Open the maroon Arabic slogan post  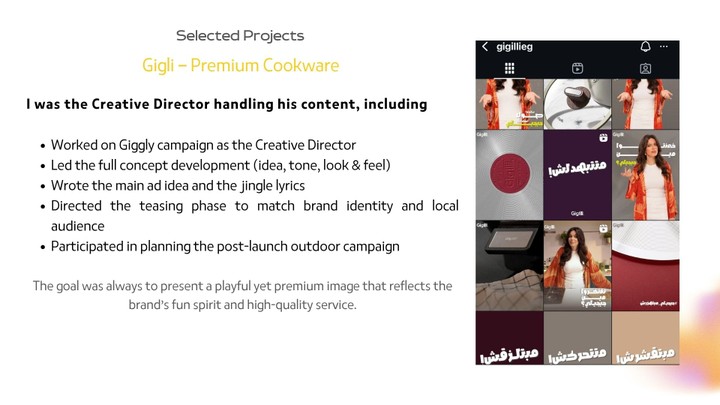[x=509, y=338]
